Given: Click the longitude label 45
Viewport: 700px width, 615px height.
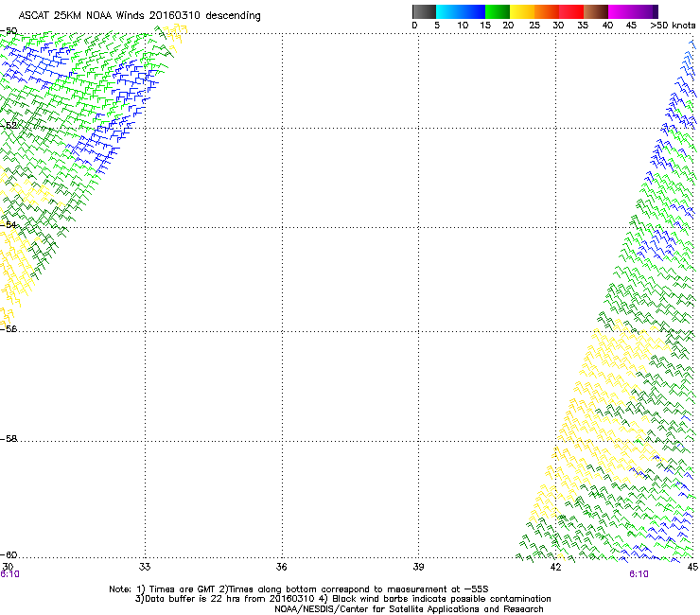Looking at the screenshot, I should click(692, 567).
